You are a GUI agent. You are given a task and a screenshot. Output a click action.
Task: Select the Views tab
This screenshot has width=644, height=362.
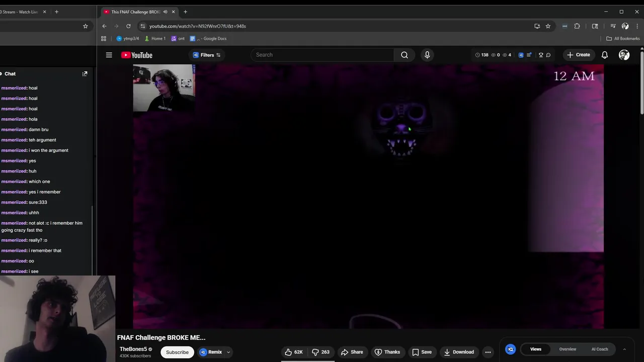(535, 349)
